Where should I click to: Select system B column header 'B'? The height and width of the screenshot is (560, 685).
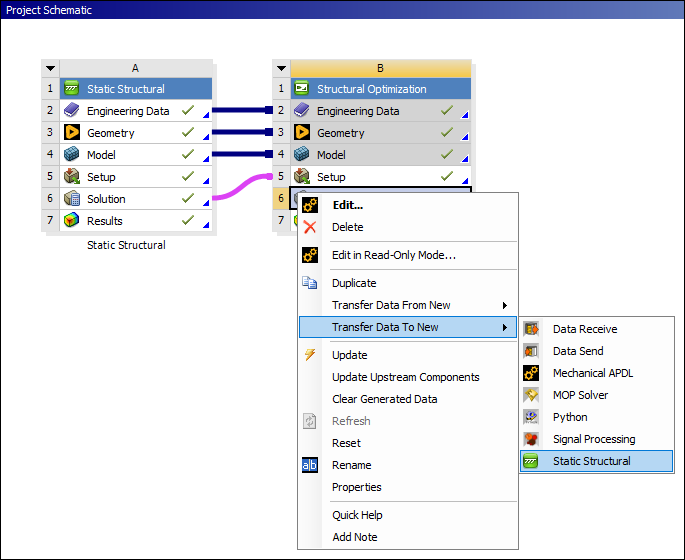(381, 68)
